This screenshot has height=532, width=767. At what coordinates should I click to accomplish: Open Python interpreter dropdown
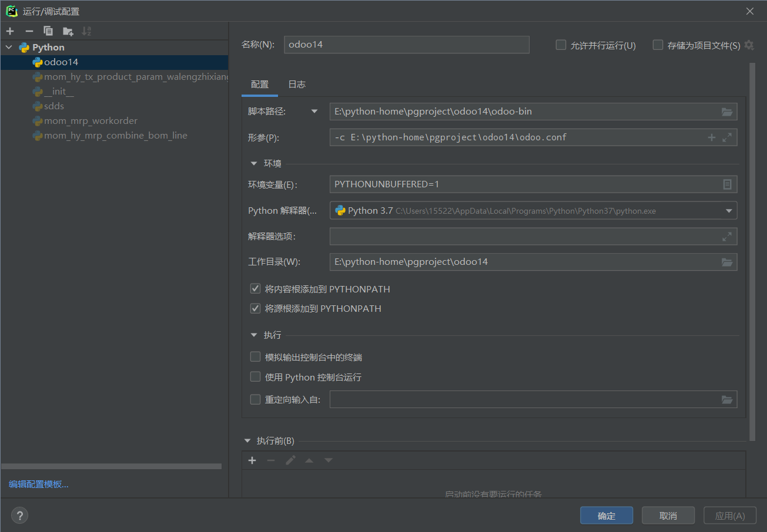click(729, 211)
